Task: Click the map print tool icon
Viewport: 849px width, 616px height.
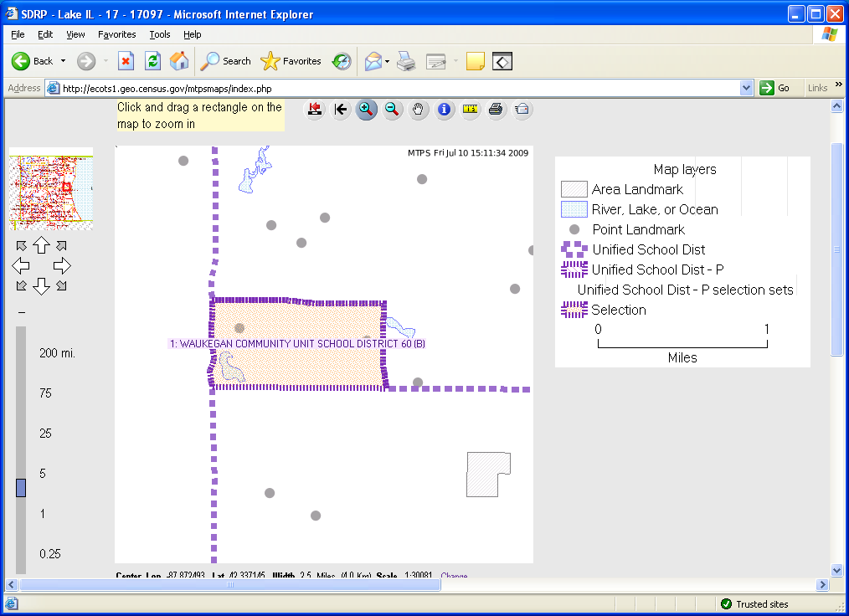Action: coord(496,110)
